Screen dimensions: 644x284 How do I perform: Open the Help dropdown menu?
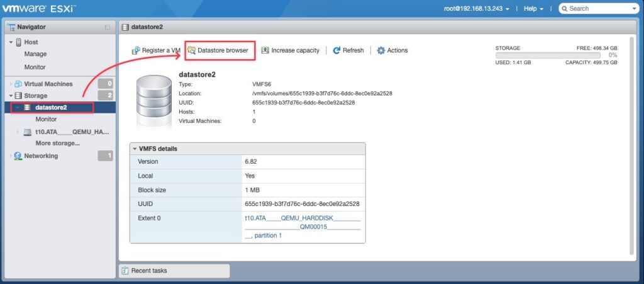pos(533,9)
